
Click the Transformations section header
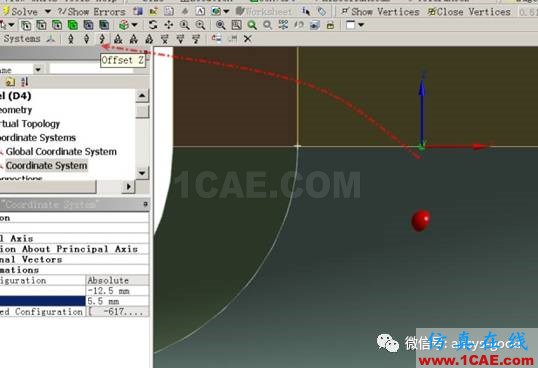point(74,270)
